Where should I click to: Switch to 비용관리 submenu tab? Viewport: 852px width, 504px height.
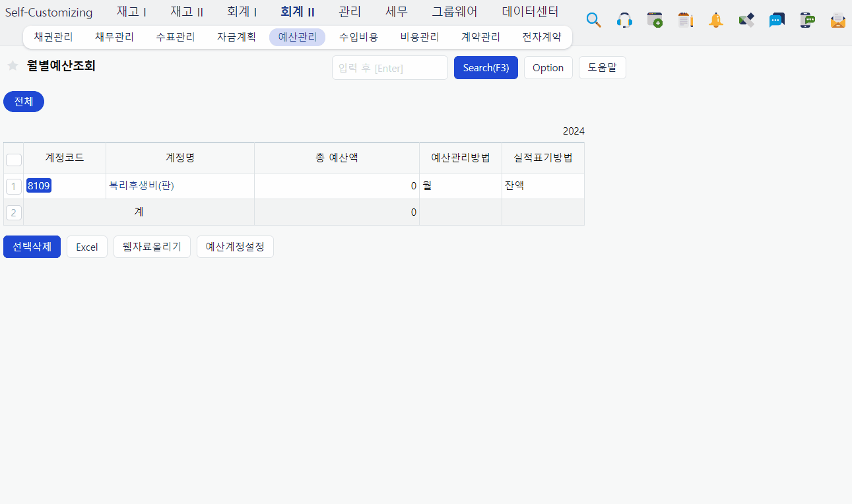click(x=420, y=37)
